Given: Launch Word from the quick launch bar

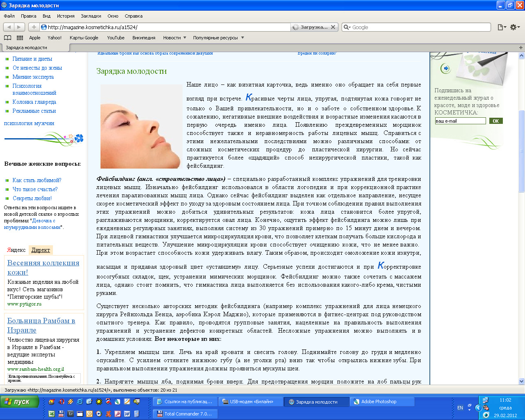Looking at the screenshot, I should (127, 414).
